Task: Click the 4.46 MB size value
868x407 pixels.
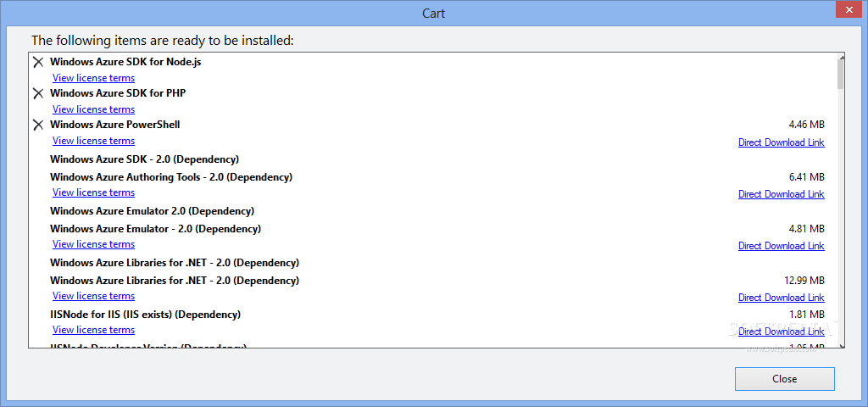Action: (807, 125)
